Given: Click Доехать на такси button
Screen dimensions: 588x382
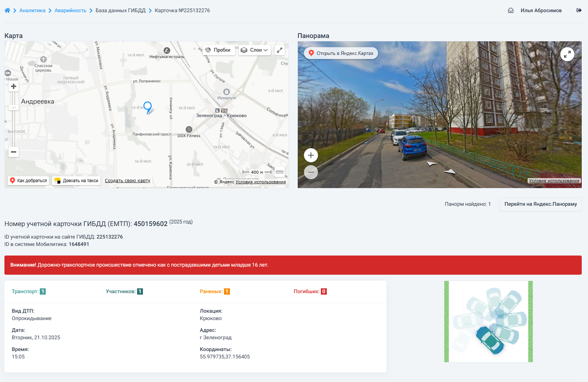Looking at the screenshot, I should 76,181.
